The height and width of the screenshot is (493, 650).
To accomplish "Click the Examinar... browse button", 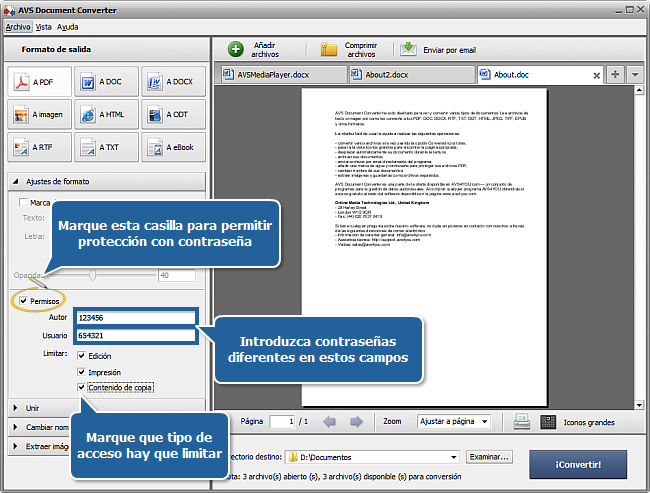I will coord(489,457).
